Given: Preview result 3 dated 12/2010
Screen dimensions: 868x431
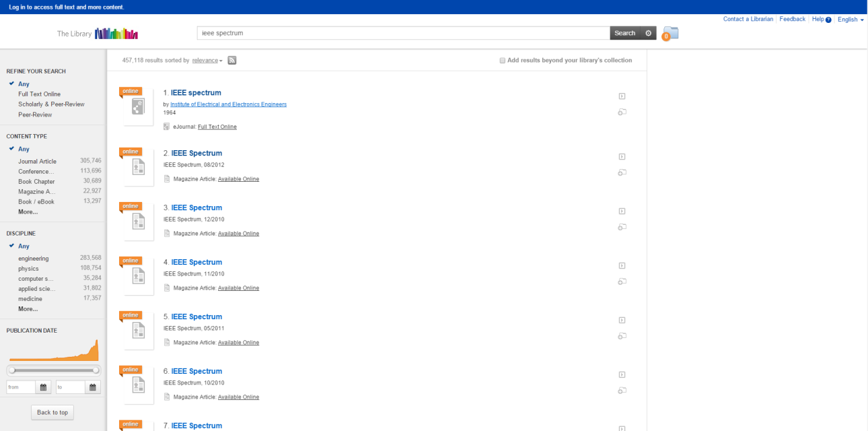Looking at the screenshot, I should (x=622, y=211).
